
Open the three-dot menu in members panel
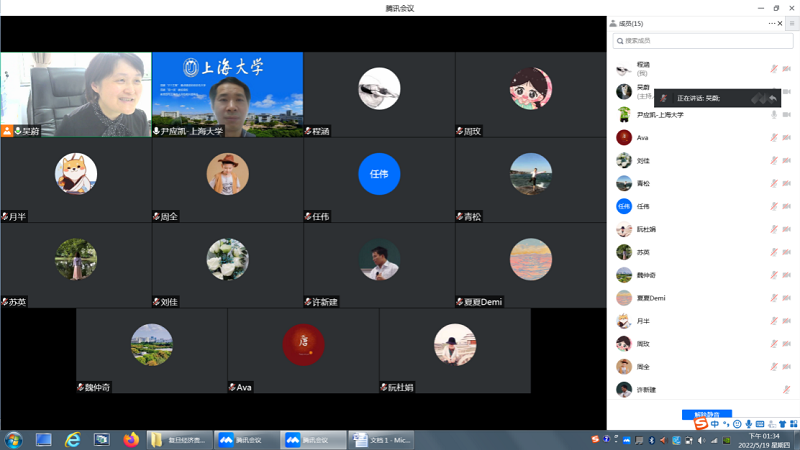coord(771,23)
